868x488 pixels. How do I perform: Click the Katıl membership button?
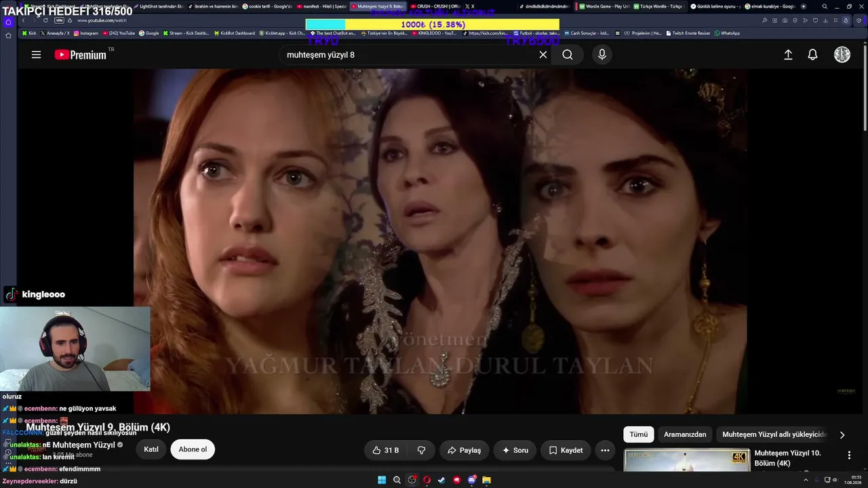151,449
